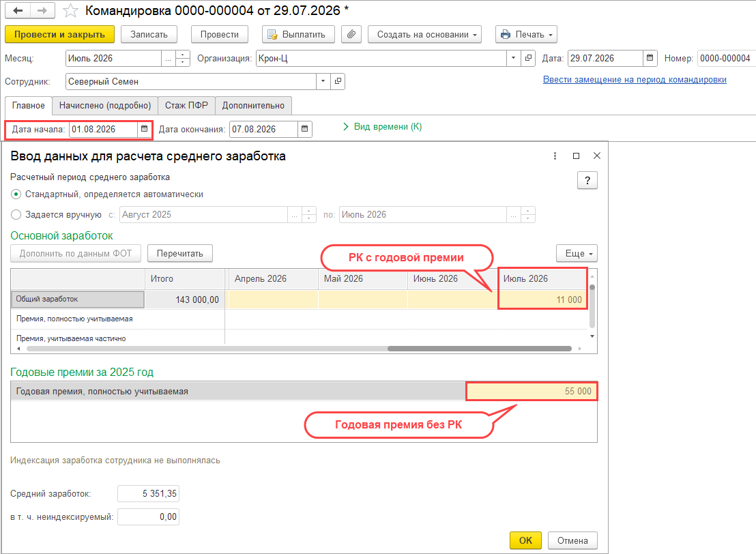Open calendar for document Дата field
Screen dimensions: 756x554
650,59
